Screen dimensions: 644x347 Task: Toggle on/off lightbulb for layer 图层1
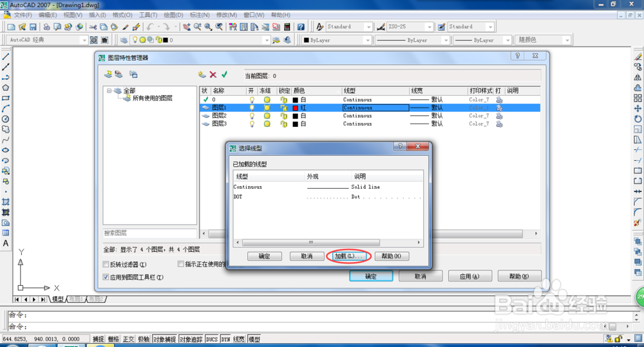pyautogui.click(x=252, y=108)
